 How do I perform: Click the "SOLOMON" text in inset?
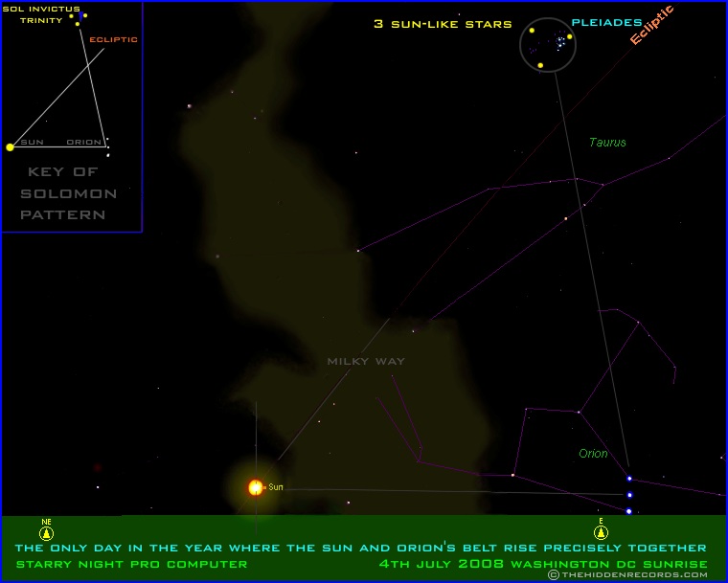(68, 193)
